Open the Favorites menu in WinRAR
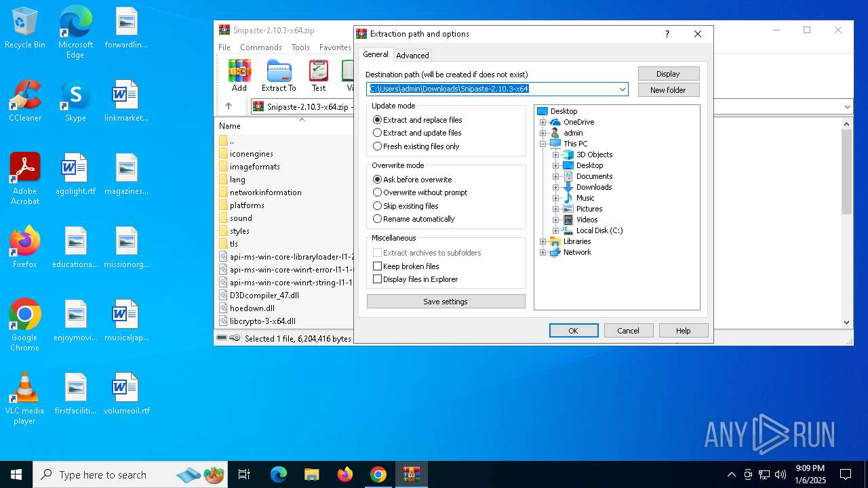Screen dimensions: 868x488 [x=335, y=47]
